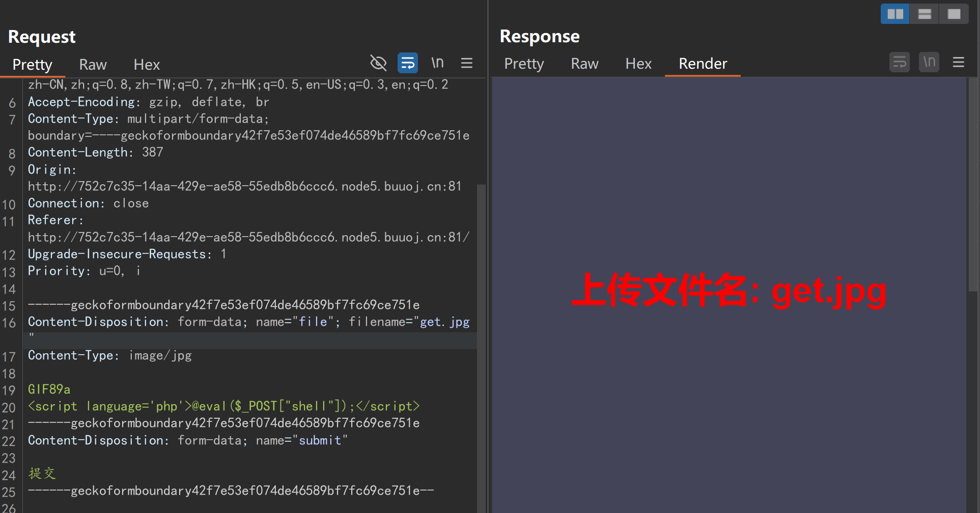Select the horizontal split layout icon
Viewport: 980px width, 513px height.
(x=924, y=14)
